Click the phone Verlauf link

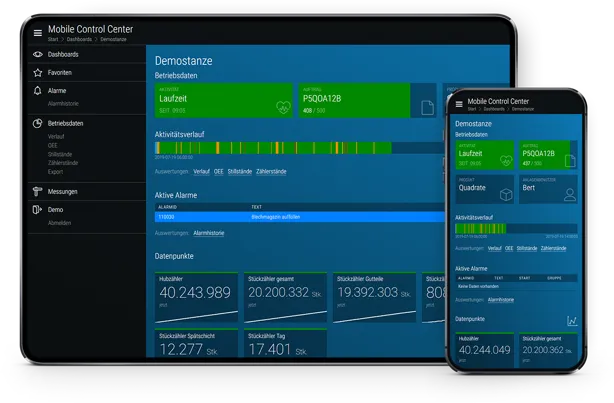[x=495, y=248]
